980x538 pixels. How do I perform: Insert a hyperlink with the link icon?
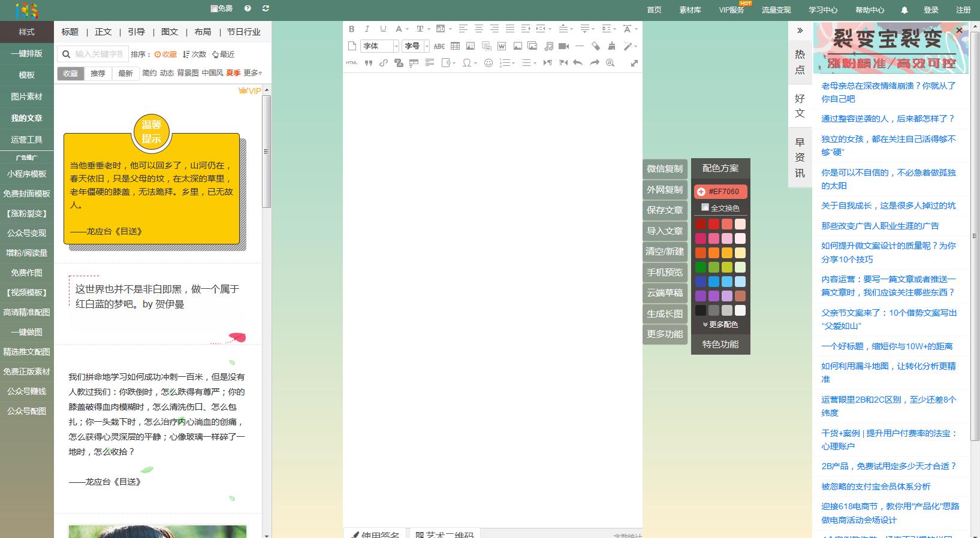pyautogui.click(x=384, y=63)
